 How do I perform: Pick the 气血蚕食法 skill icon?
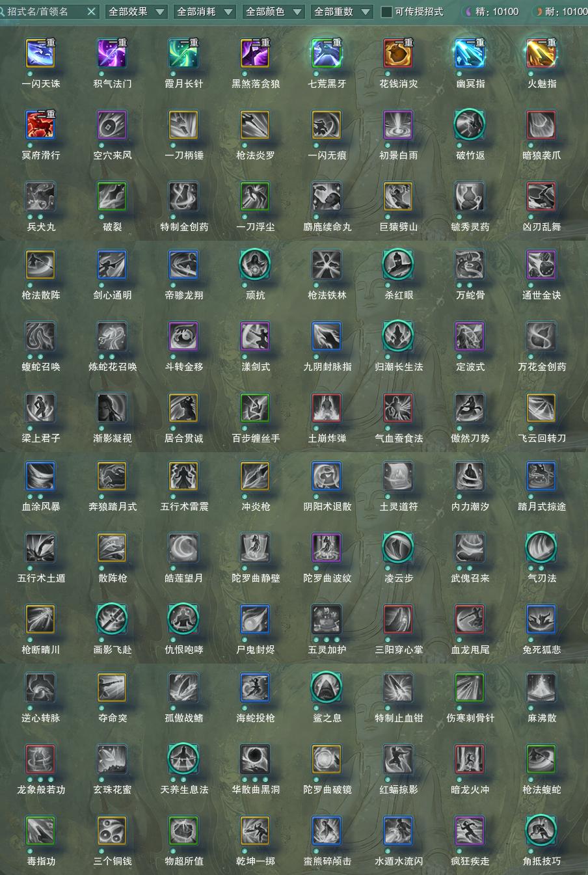tap(398, 408)
